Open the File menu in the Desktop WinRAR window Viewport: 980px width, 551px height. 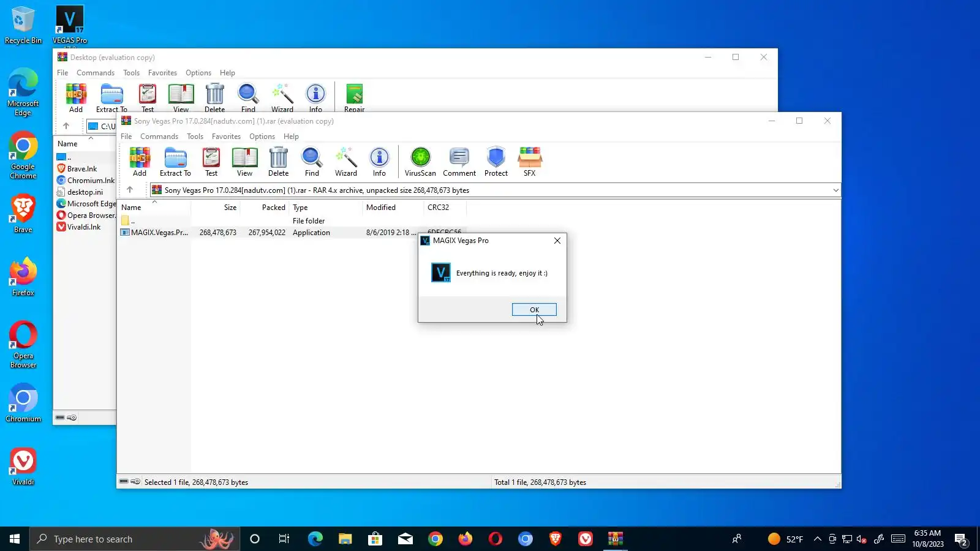point(62,73)
